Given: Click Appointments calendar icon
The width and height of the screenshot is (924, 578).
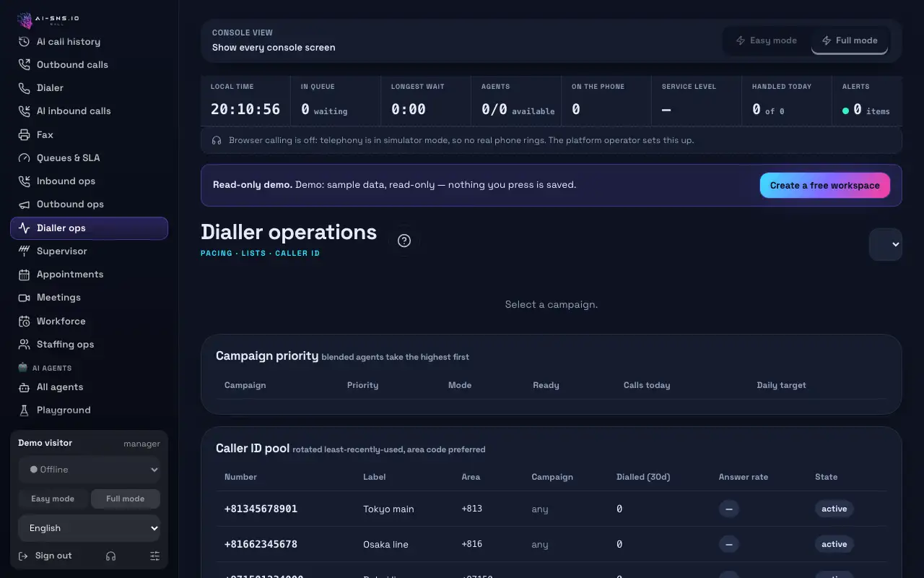Looking at the screenshot, I should (24, 275).
